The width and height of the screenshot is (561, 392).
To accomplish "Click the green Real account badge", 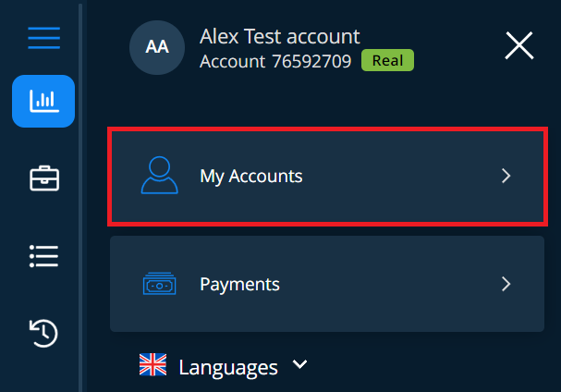I will (387, 60).
